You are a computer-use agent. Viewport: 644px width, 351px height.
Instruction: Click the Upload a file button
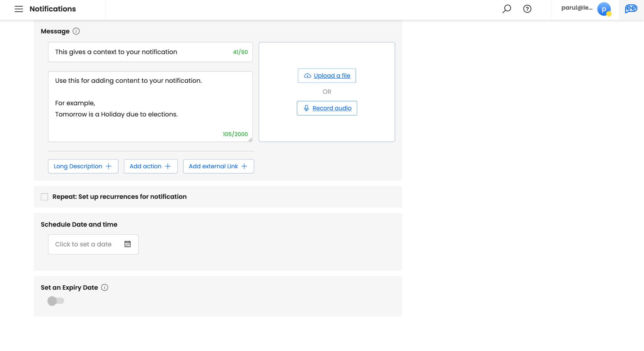327,76
